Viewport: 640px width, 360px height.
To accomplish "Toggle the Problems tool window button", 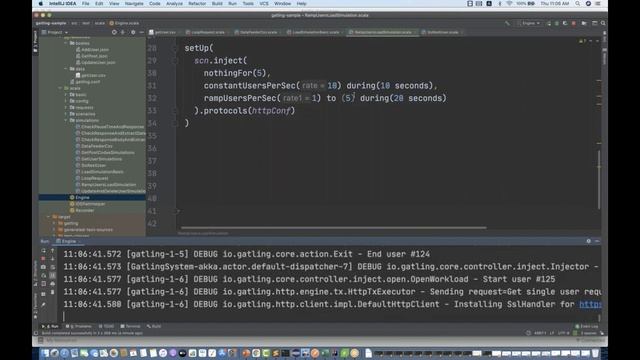I will (78, 327).
